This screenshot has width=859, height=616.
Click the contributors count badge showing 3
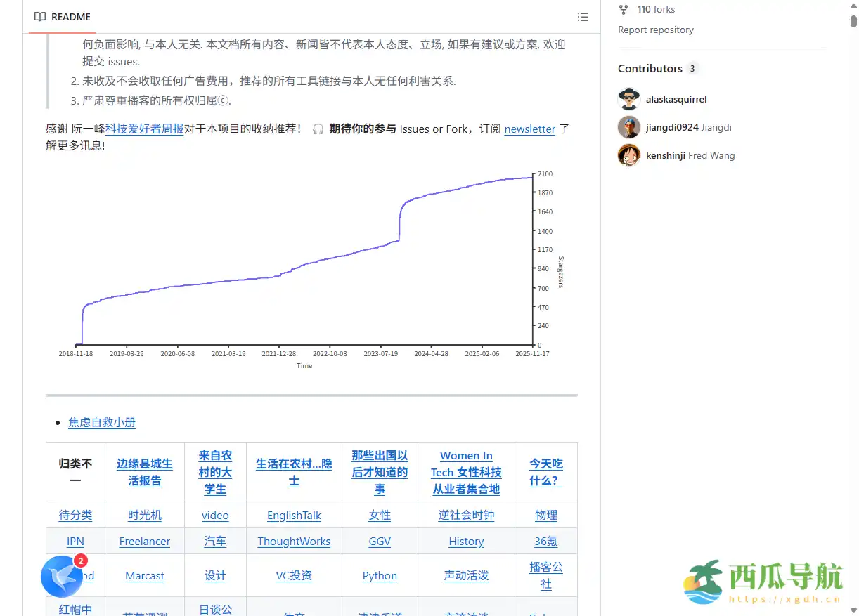coord(692,68)
